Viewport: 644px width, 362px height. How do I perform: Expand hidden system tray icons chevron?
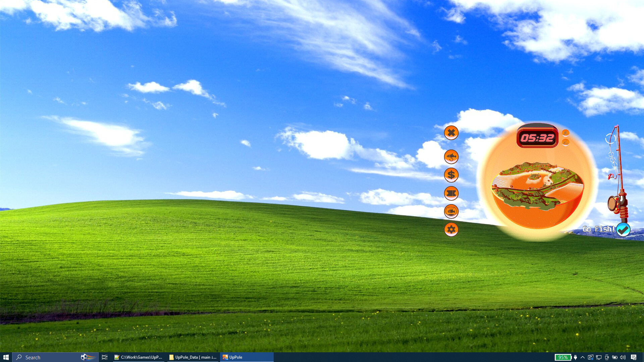click(583, 357)
